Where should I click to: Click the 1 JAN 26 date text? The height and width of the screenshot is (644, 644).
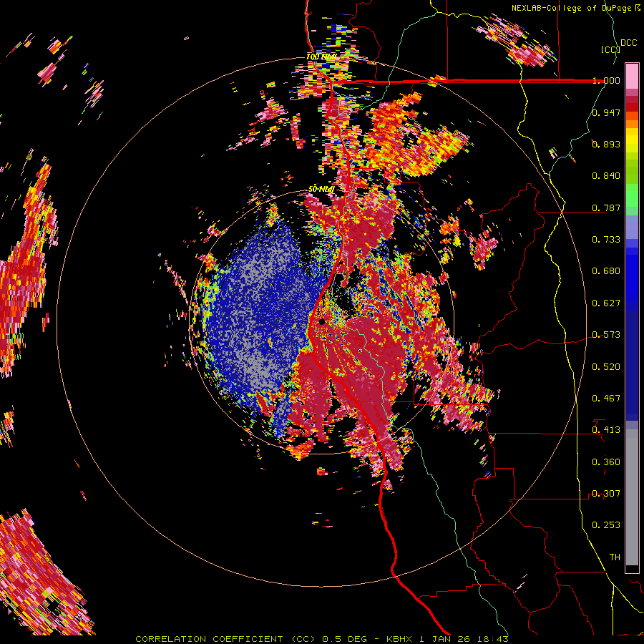coord(445,639)
